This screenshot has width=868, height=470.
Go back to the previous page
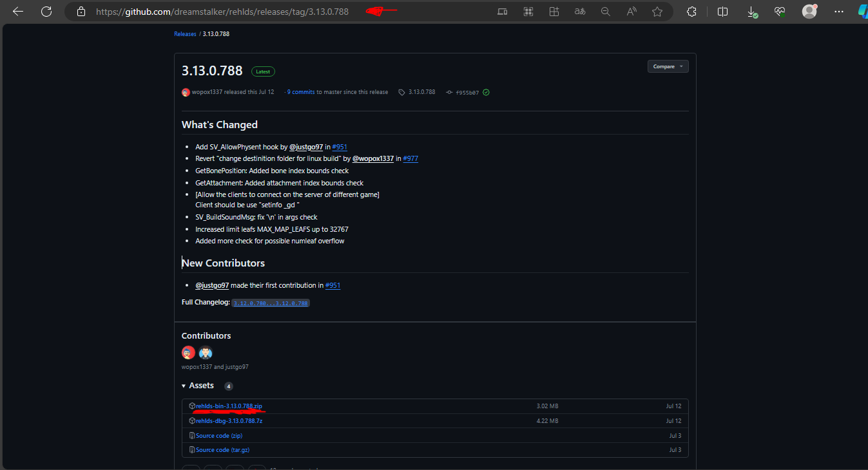coord(18,12)
